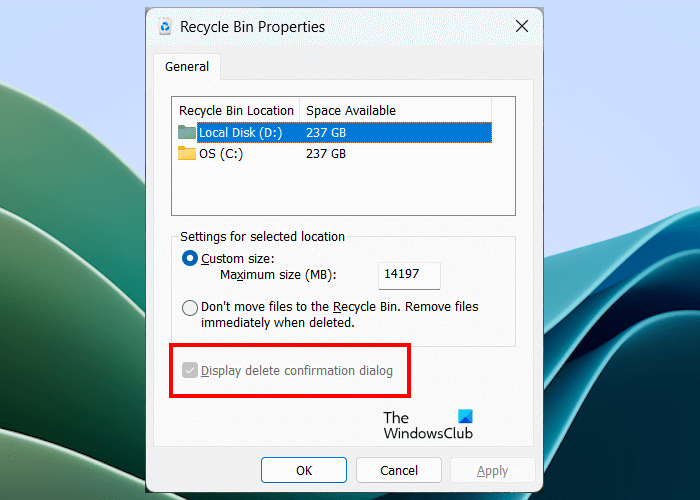This screenshot has height=500, width=700.
Task: Select the Custom size radio button
Action: [x=190, y=258]
